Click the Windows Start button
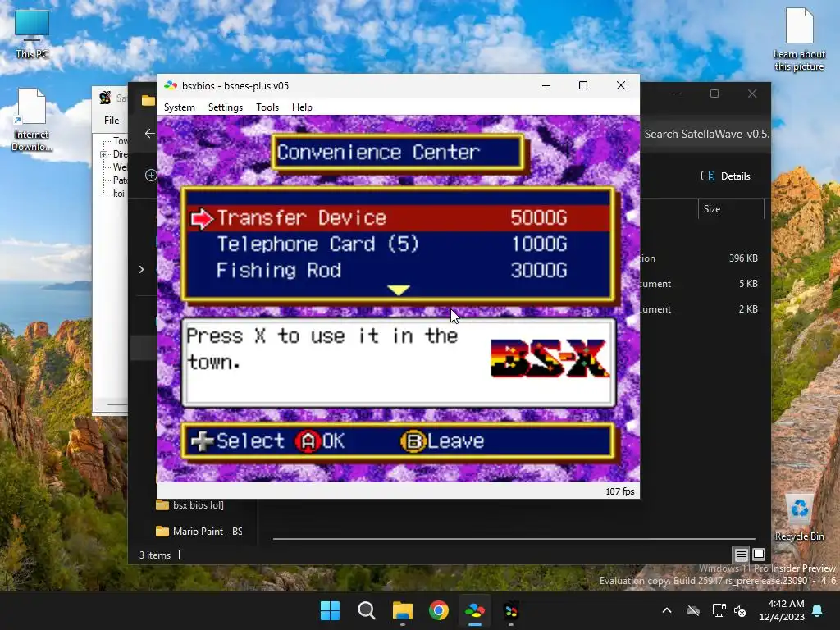Image resolution: width=840 pixels, height=630 pixels. pos(330,610)
